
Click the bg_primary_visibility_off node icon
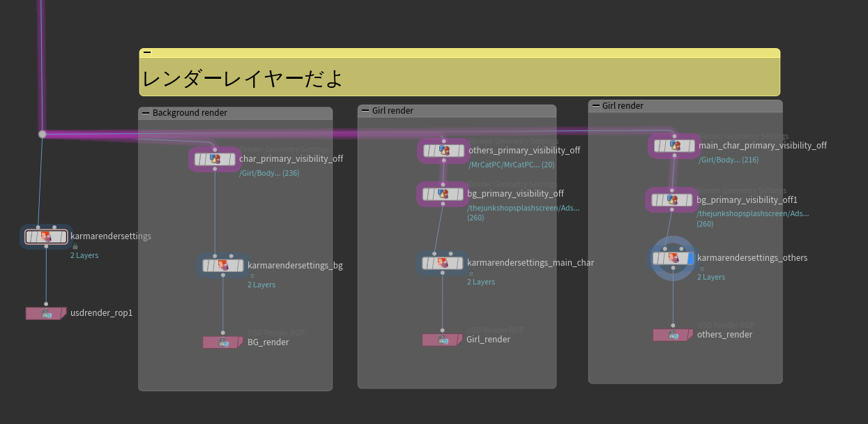(443, 194)
